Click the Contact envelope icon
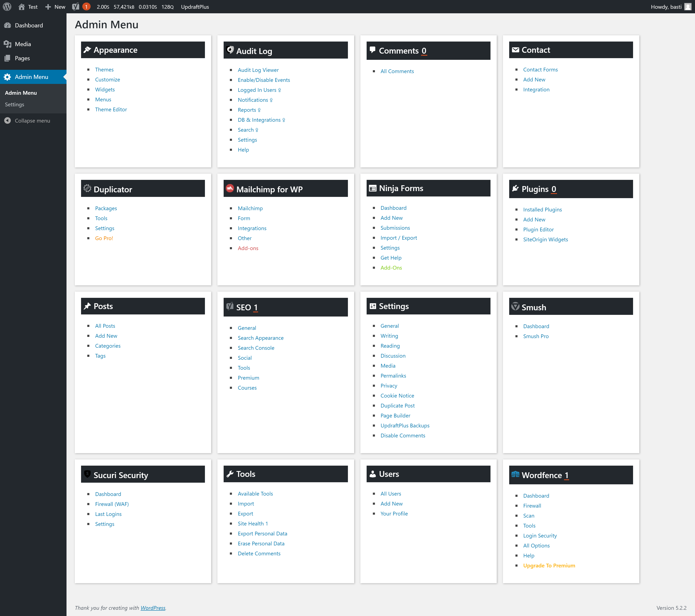This screenshot has width=695, height=616. [x=515, y=50]
